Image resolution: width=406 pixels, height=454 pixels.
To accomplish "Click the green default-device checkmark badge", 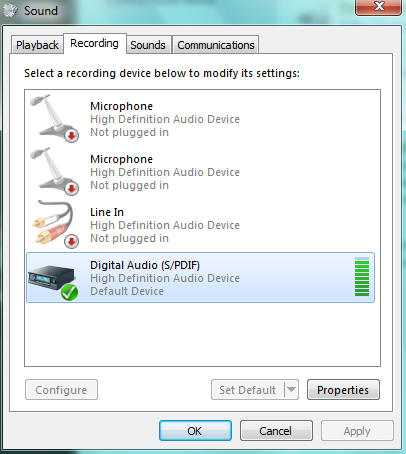I will 69,292.
